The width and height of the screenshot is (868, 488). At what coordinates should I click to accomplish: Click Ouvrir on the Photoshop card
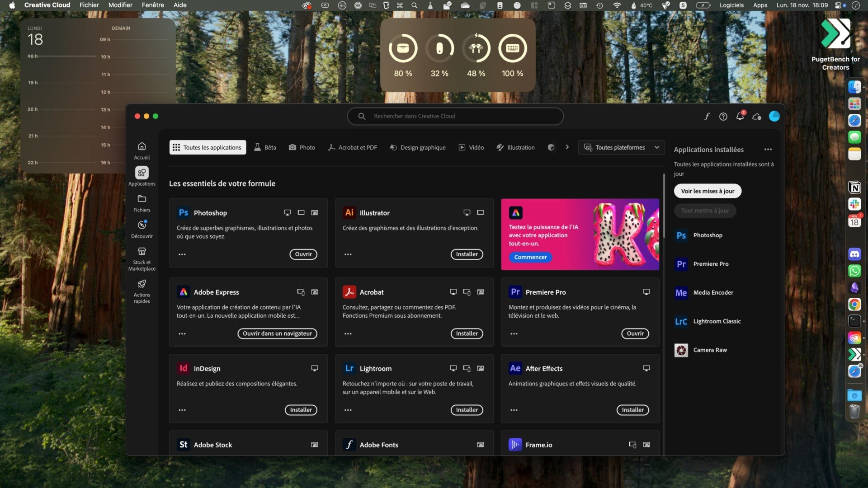(303, 254)
